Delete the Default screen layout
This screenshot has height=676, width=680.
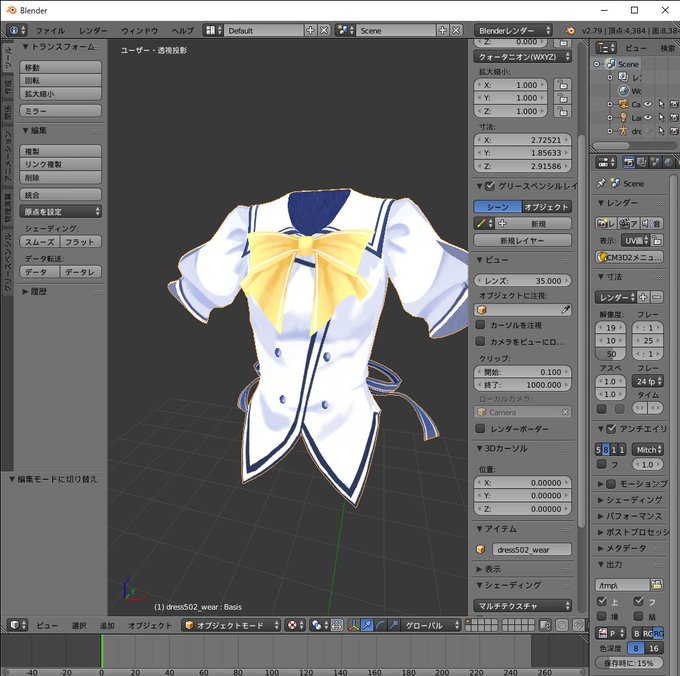pos(324,30)
